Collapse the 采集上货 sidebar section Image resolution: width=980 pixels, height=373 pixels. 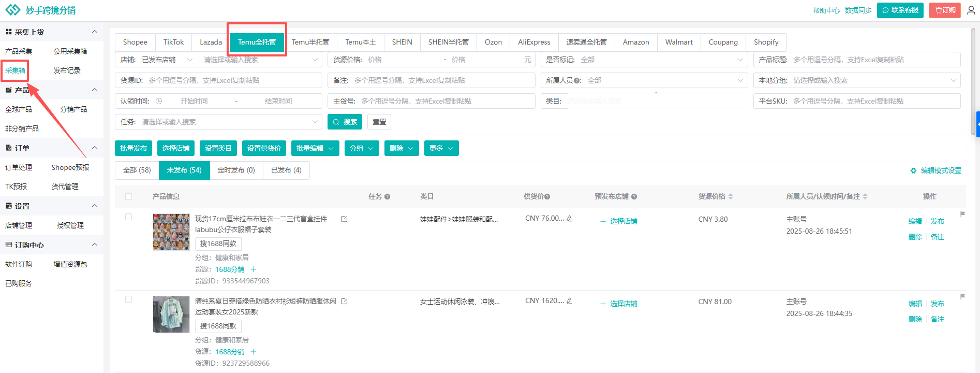pos(94,32)
